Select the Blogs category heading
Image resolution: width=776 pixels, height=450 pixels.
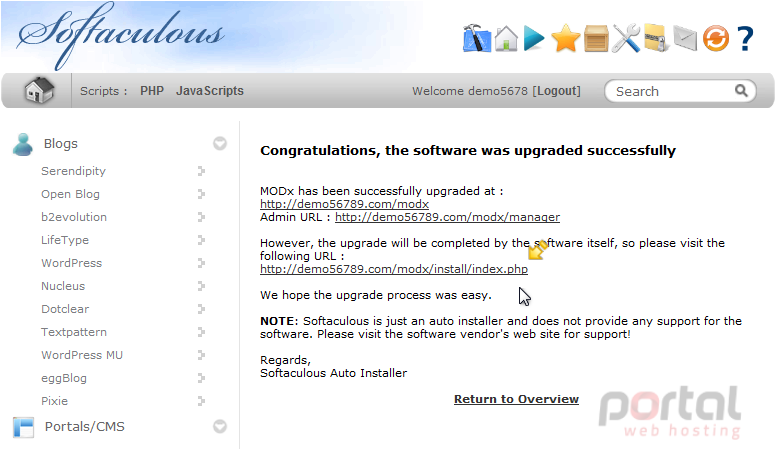(61, 144)
